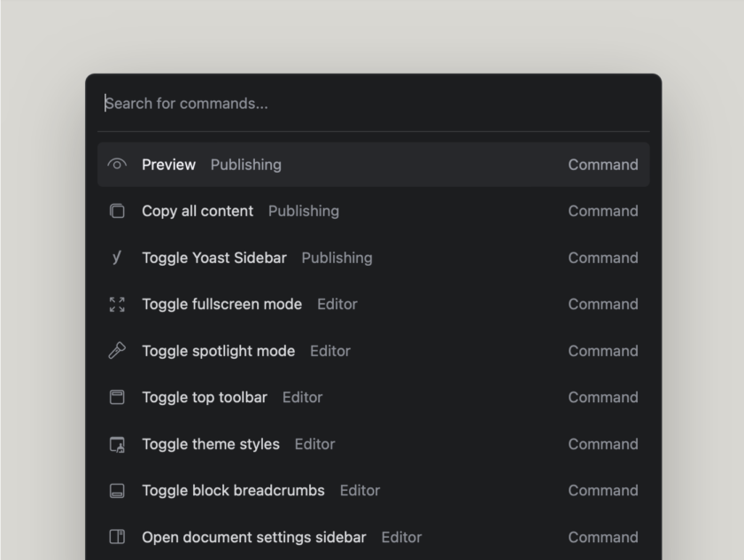Click the fullscreen arrows icon
744x560 pixels.
117,304
